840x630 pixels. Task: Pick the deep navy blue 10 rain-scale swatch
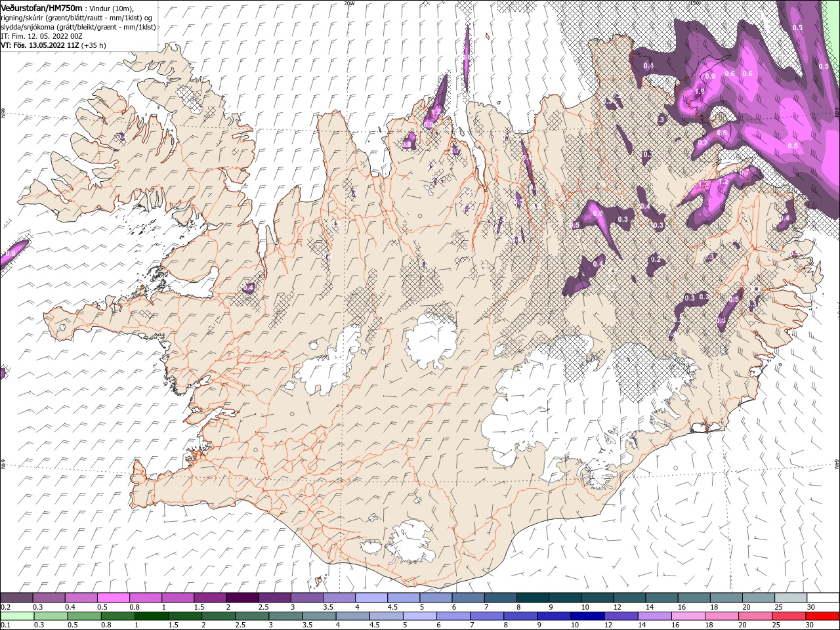pos(587,616)
